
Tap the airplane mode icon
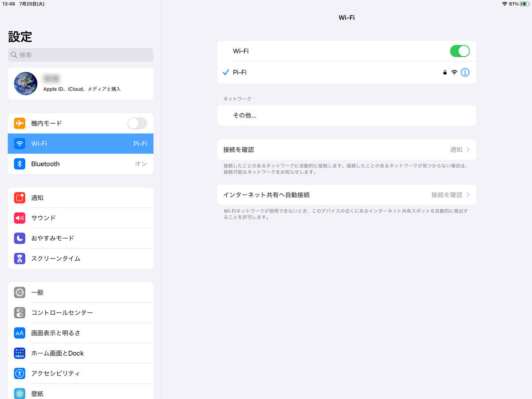pos(20,123)
